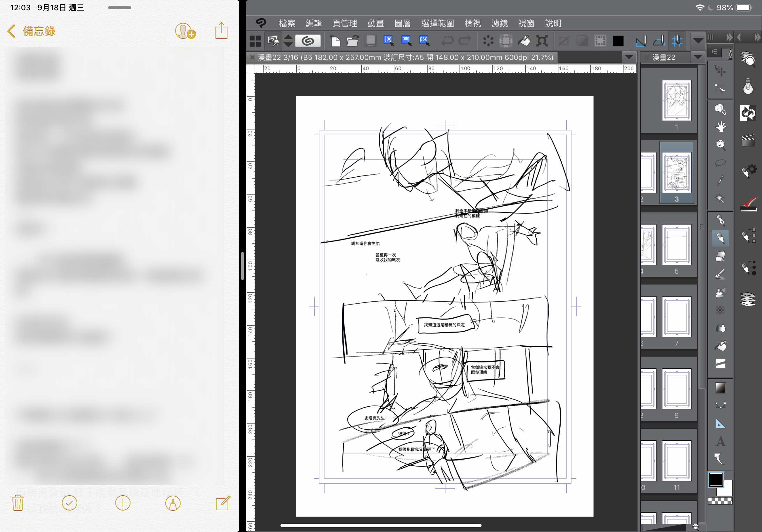Screen dimensions: 762x532
Task: Tap the Notes share button
Action: pos(221,31)
